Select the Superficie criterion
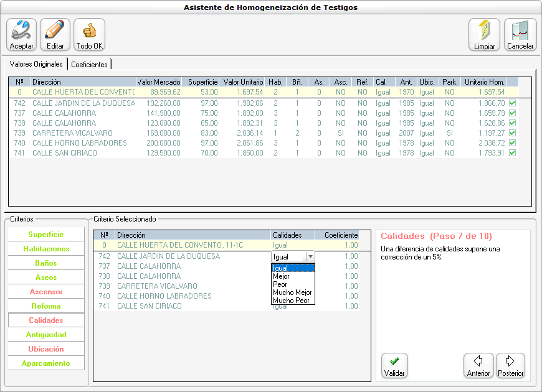The height and width of the screenshot is (392, 542). (x=46, y=235)
